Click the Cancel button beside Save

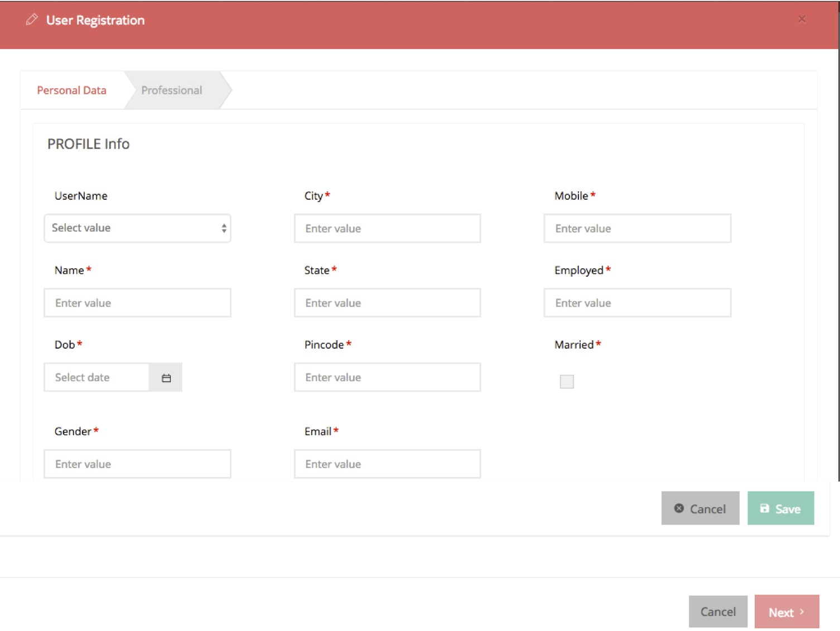700,508
